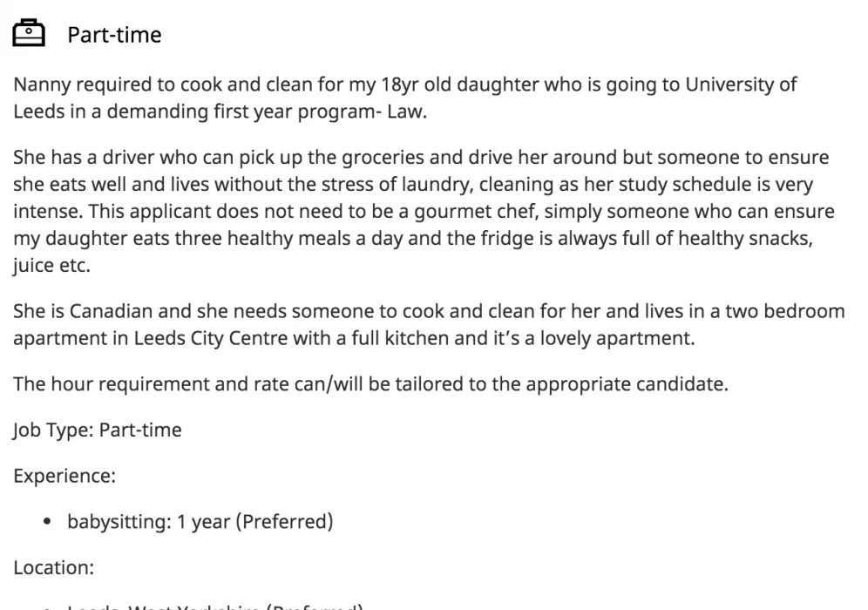Click the 'Location:' heading
Image resolution: width=868 pixels, height=610 pixels.
click(x=54, y=567)
